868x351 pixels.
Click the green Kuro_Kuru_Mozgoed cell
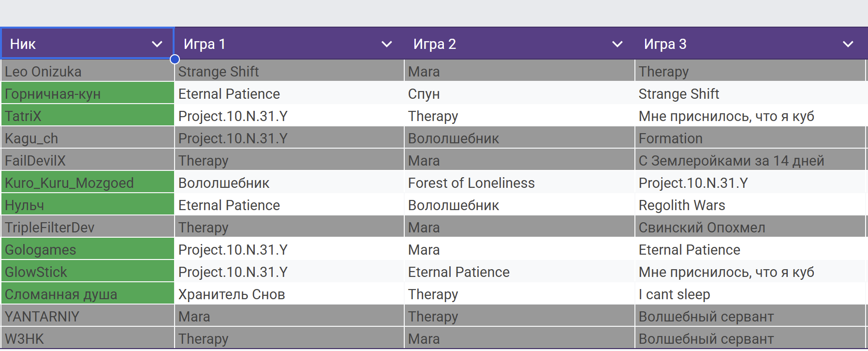tap(87, 183)
